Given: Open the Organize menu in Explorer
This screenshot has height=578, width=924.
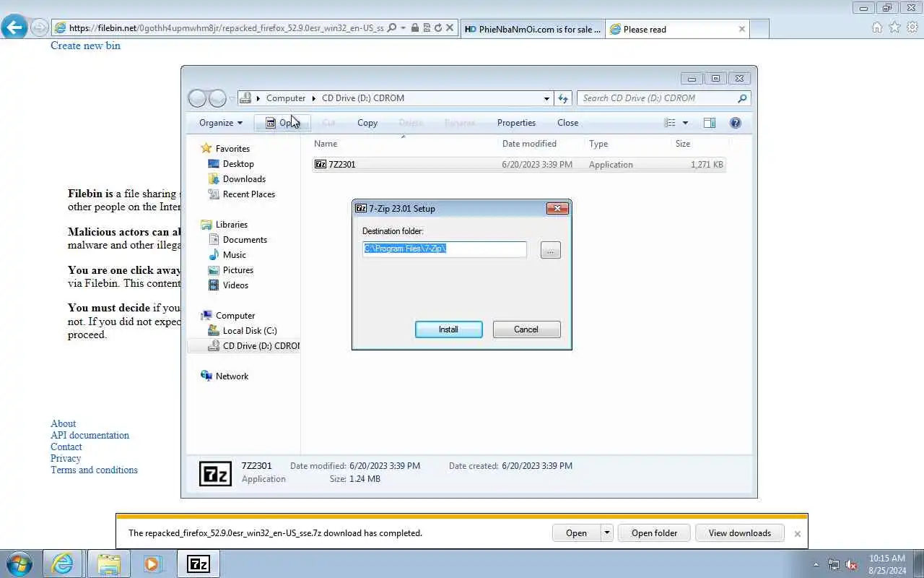Looking at the screenshot, I should [x=221, y=123].
